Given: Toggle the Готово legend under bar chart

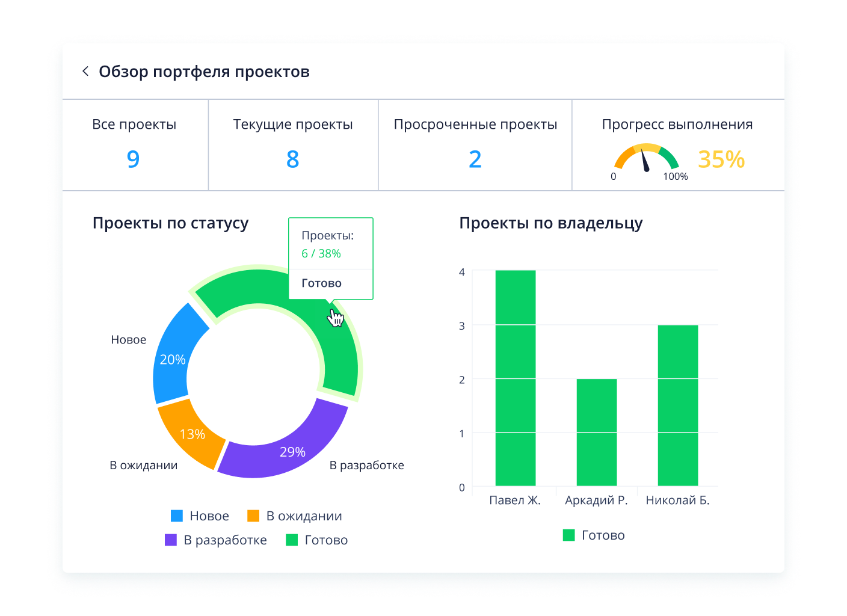Looking at the screenshot, I should tap(594, 535).
